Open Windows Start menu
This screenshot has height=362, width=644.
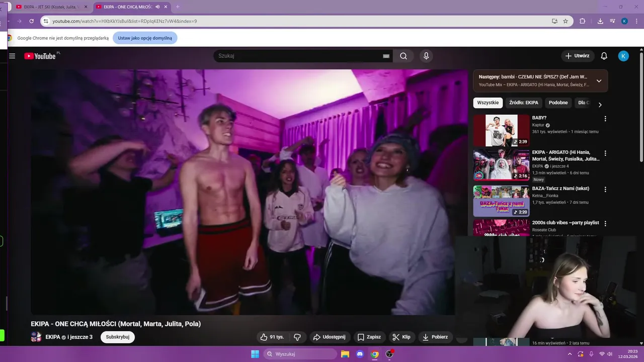coord(255,354)
